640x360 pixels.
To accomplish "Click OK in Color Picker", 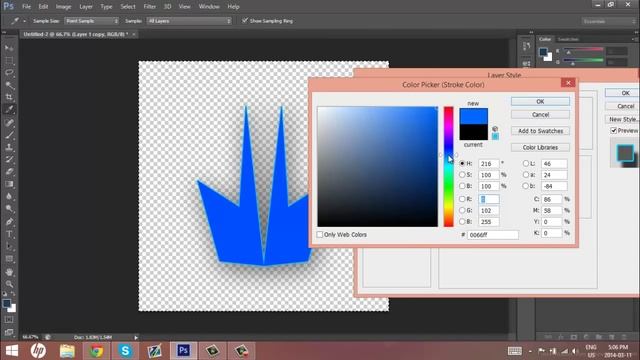I will [x=540, y=101].
